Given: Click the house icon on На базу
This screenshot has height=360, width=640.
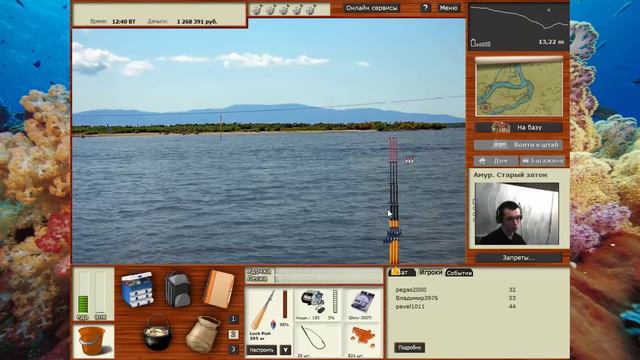Looking at the screenshot, I should 500,127.
